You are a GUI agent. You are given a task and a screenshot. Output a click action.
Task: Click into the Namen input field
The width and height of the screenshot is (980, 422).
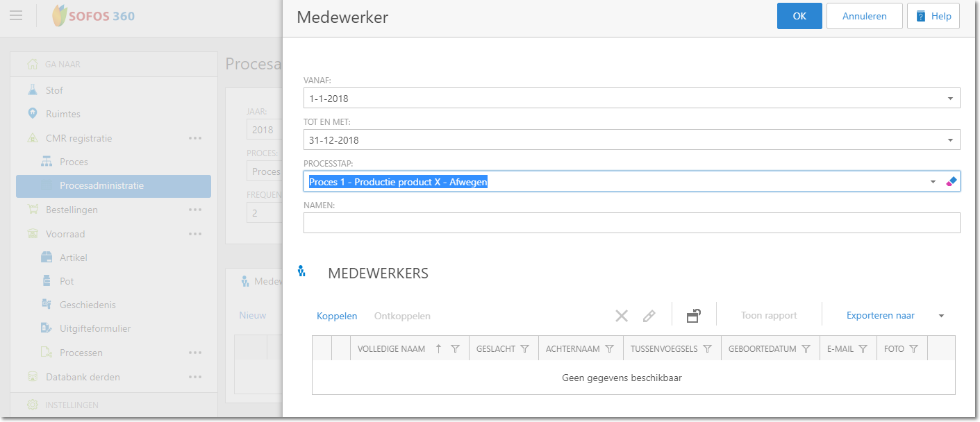(x=631, y=223)
